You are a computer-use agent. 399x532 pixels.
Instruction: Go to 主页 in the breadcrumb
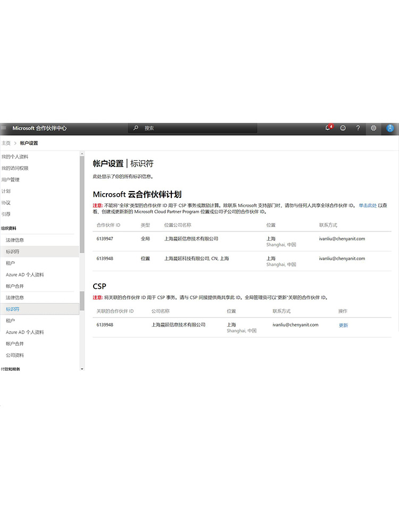click(x=6, y=143)
